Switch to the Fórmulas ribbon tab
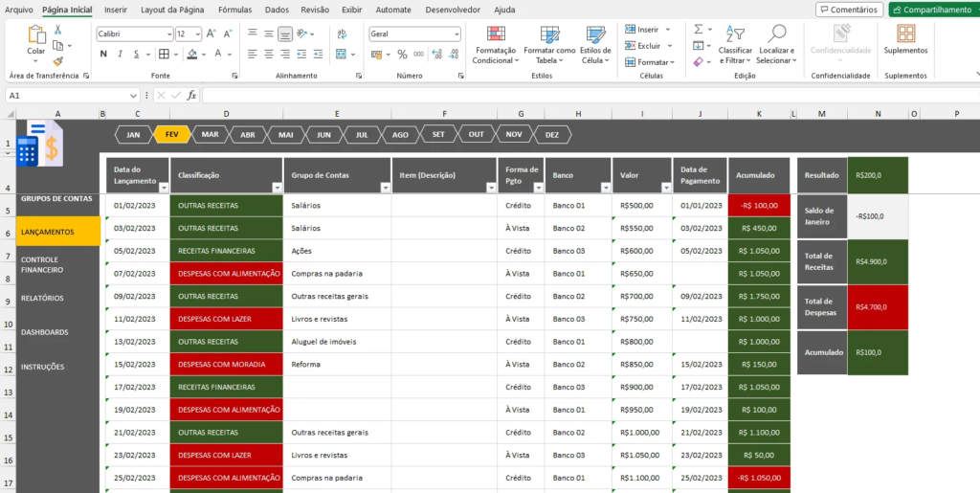Image resolution: width=980 pixels, height=493 pixels. pos(234,9)
